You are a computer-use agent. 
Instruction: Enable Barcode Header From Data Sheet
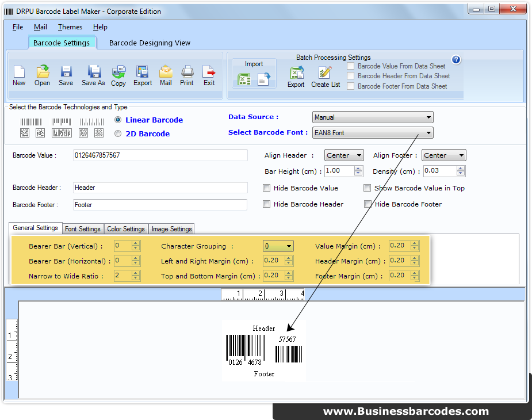pos(350,76)
